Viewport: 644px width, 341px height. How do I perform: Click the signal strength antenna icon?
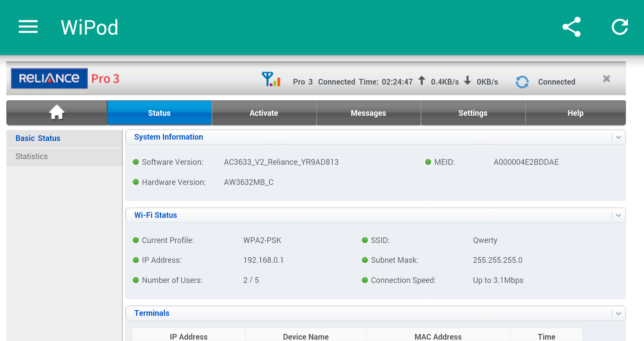point(271,79)
